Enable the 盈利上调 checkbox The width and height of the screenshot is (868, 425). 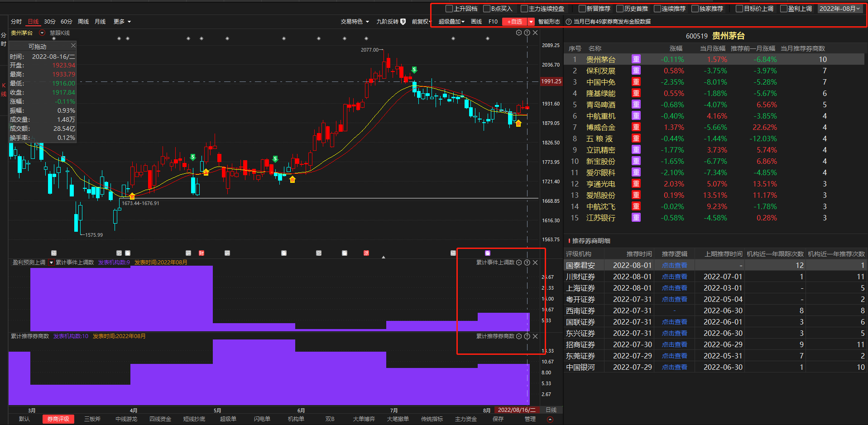click(x=784, y=9)
